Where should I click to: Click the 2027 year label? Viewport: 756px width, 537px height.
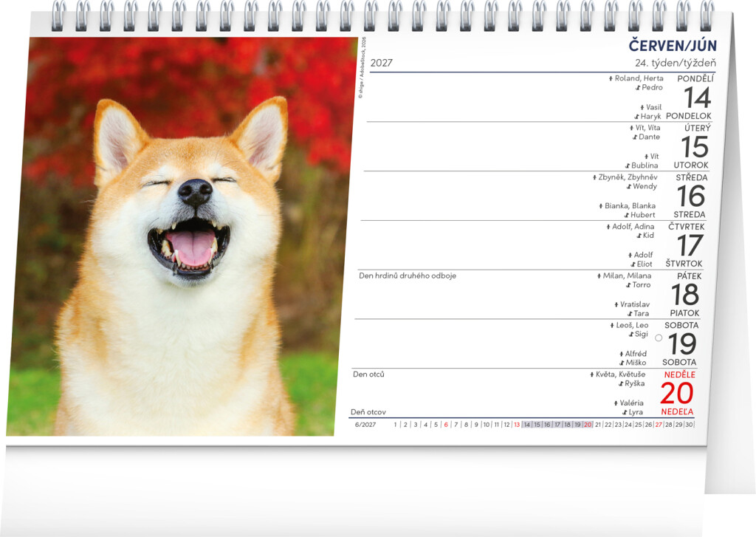pos(382,63)
